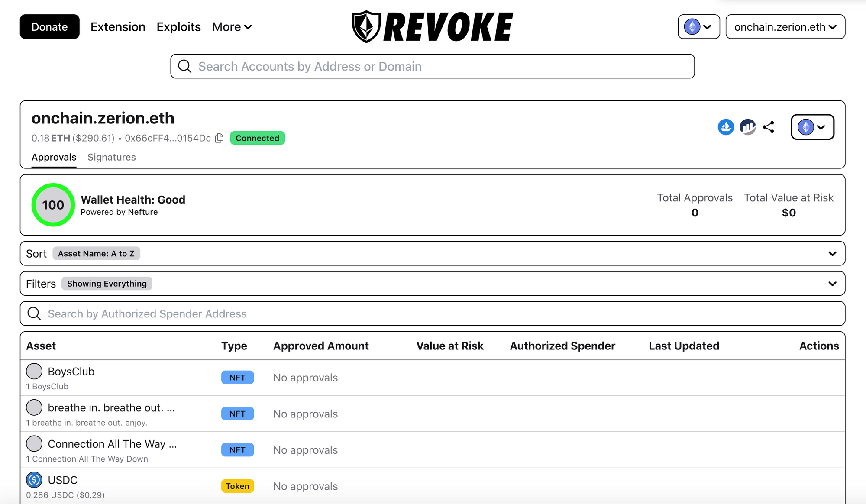Screen dimensions: 866x504
Task: Expand the Sort Asset Name dropdown
Action: 834,253
